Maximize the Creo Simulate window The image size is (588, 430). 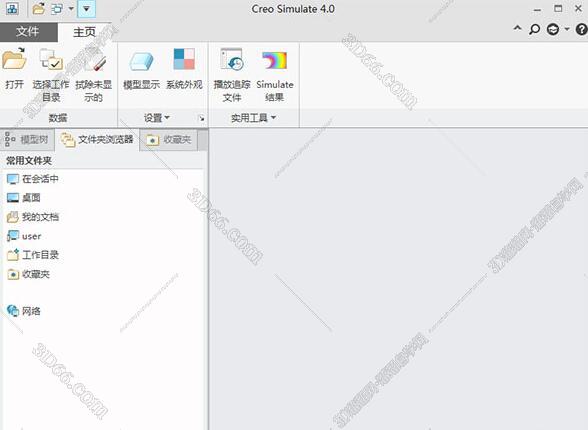[558, 9]
